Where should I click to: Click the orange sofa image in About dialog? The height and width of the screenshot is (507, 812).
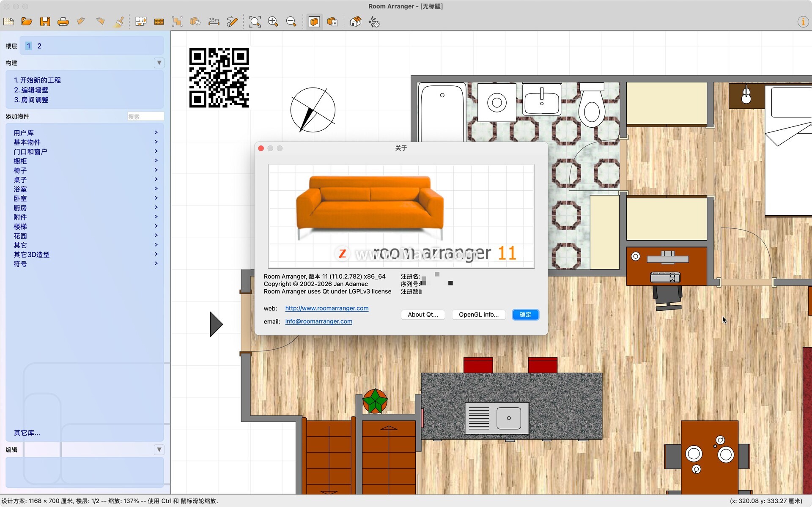pyautogui.click(x=370, y=208)
